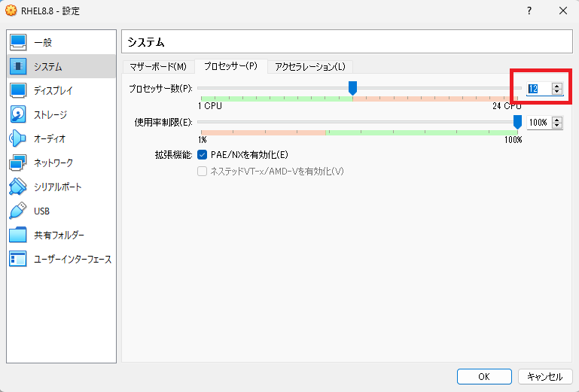The height and width of the screenshot is (392, 579).
Task: Select USB label in the sidebar
Action: (41, 211)
